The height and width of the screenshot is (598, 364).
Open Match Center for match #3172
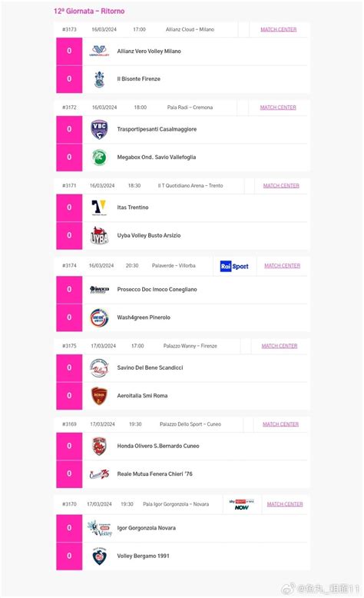click(278, 108)
